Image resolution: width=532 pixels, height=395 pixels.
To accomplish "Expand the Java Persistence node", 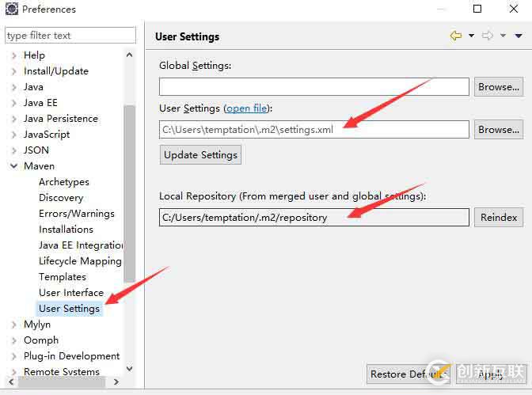I will (13, 119).
